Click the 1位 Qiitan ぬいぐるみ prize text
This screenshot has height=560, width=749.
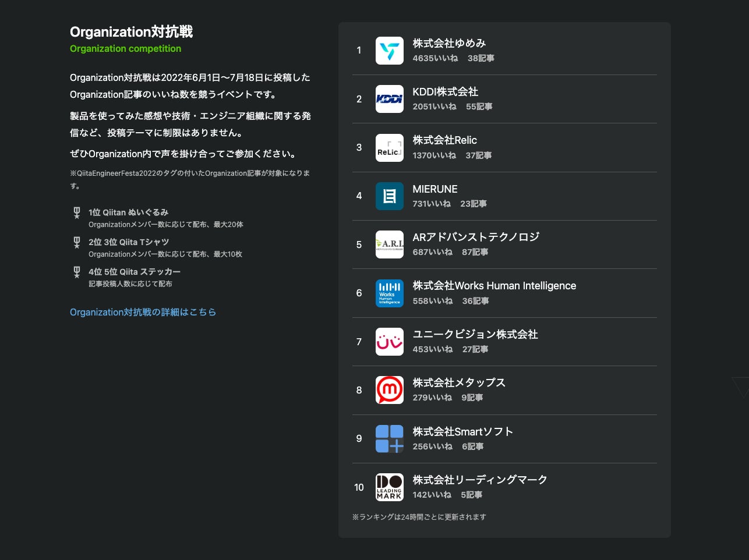click(x=128, y=212)
